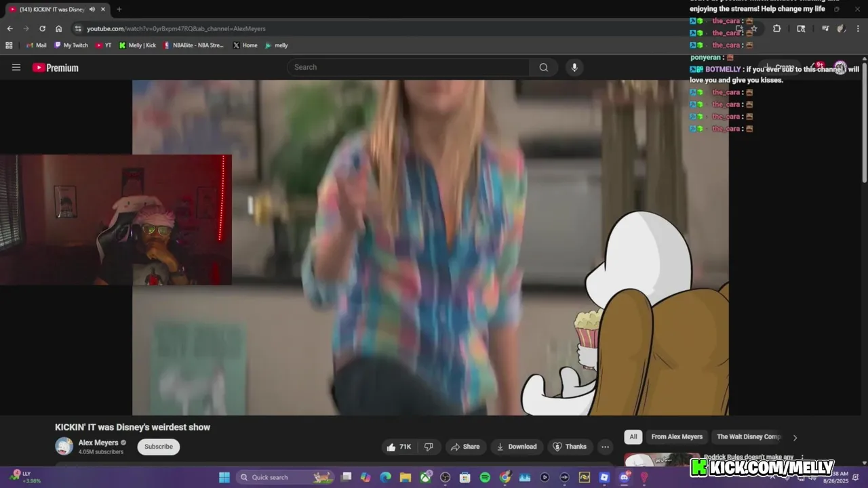Open the Mail bookmark

coord(36,45)
